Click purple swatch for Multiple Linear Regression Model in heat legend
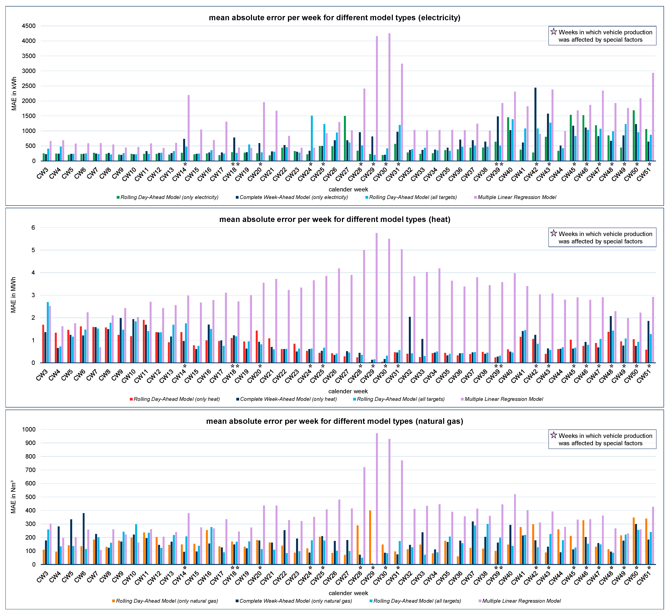Viewport: 672px width, 616px height. click(x=462, y=399)
